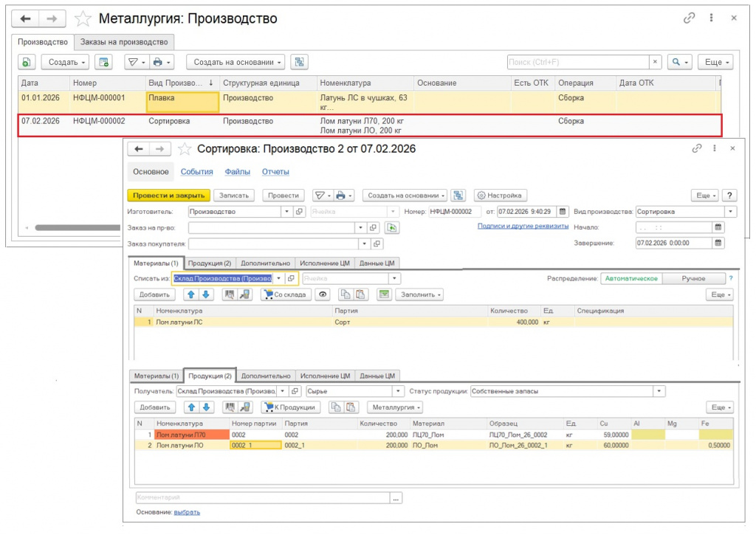The height and width of the screenshot is (535, 756).
Task: Click green table icon left of Заполнить
Action: (x=384, y=294)
